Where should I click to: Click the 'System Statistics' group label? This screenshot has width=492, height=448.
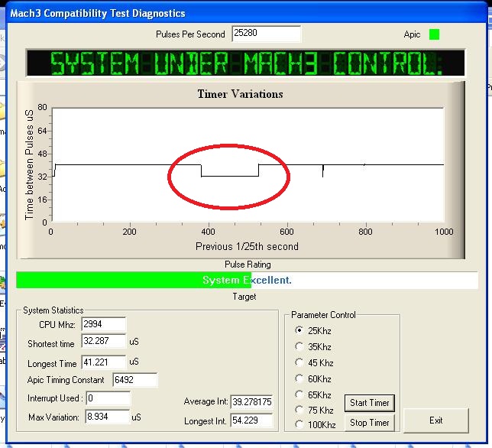coord(53,310)
